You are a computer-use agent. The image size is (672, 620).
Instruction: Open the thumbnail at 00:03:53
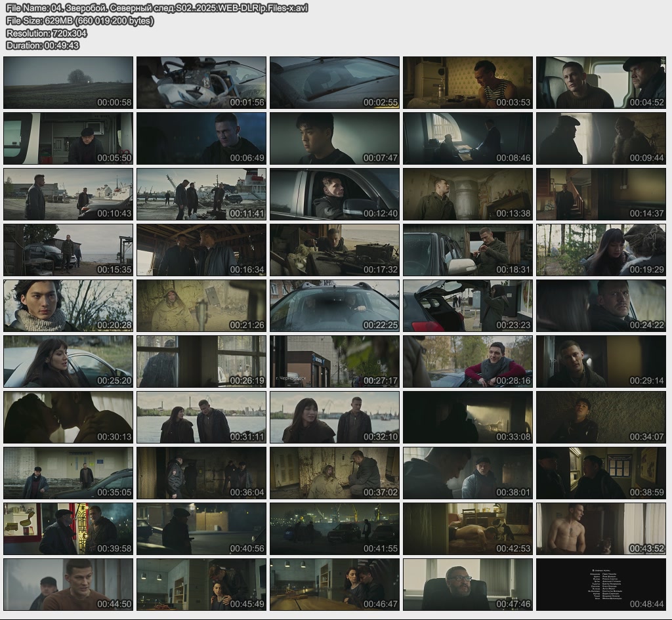(468, 82)
